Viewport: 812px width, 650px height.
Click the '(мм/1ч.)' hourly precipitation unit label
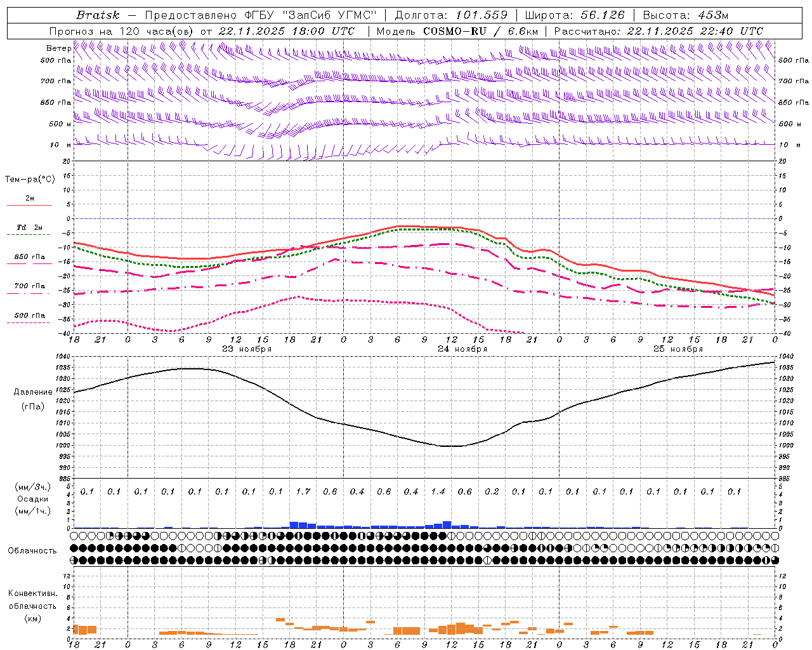coord(32,510)
